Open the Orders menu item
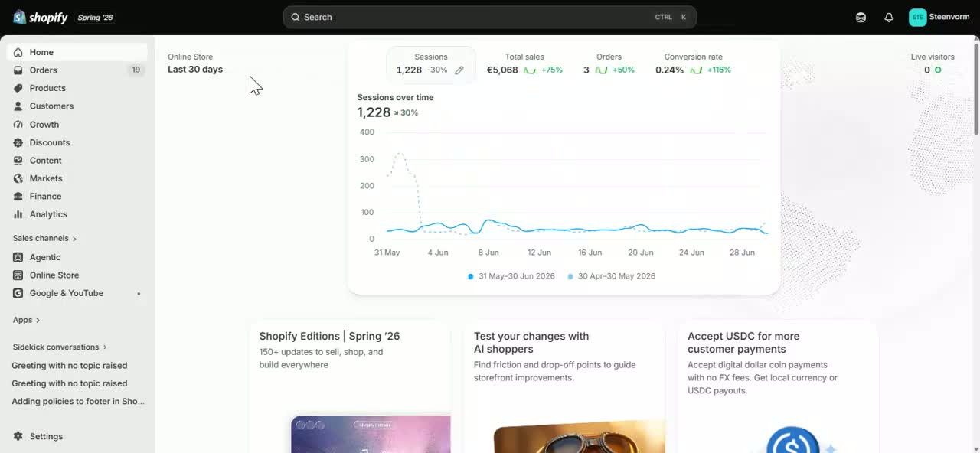 pos(77,70)
